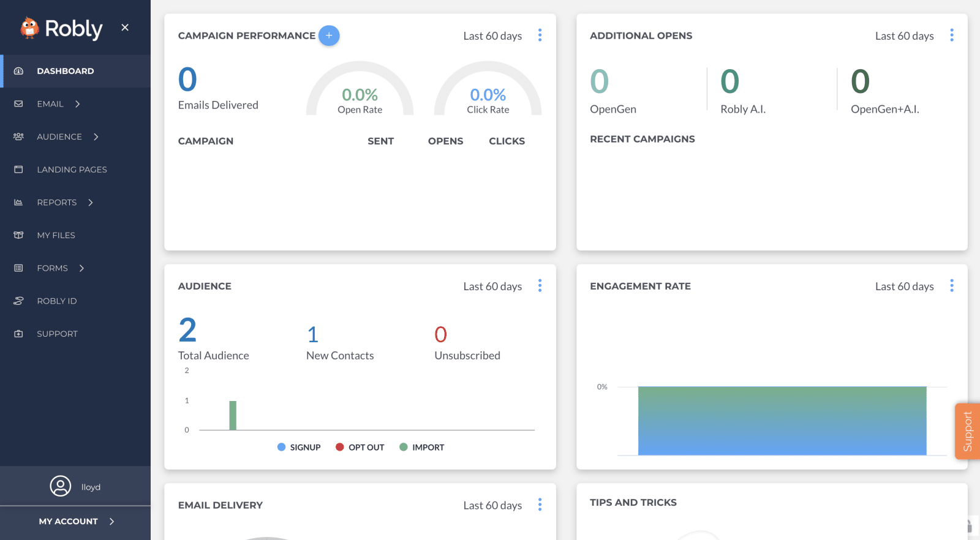Viewport: 980px width, 540px height.
Task: Open Campaign Performance three-dot menu
Action: click(540, 35)
